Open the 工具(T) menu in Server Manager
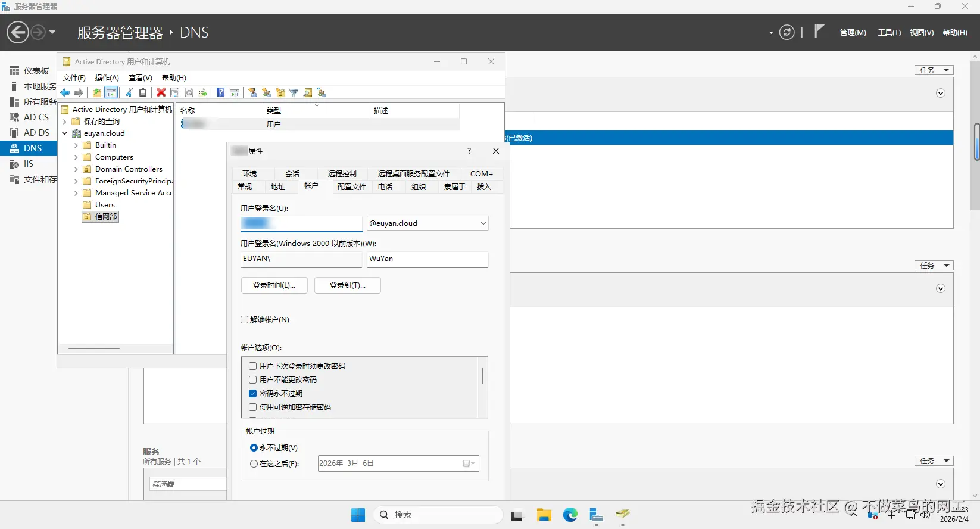This screenshot has width=980, height=529. pyautogui.click(x=890, y=33)
